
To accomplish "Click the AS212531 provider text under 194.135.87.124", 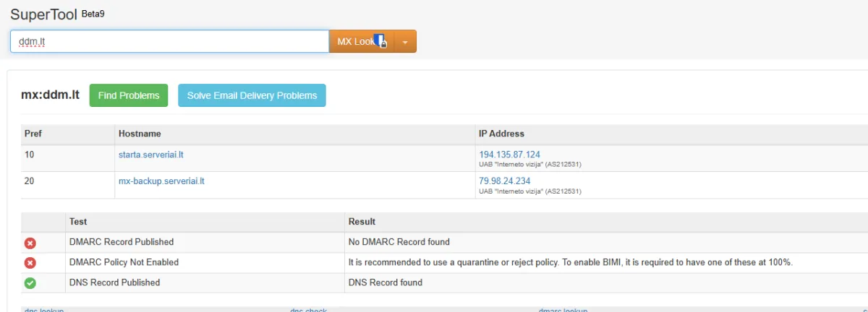I will [x=530, y=165].
